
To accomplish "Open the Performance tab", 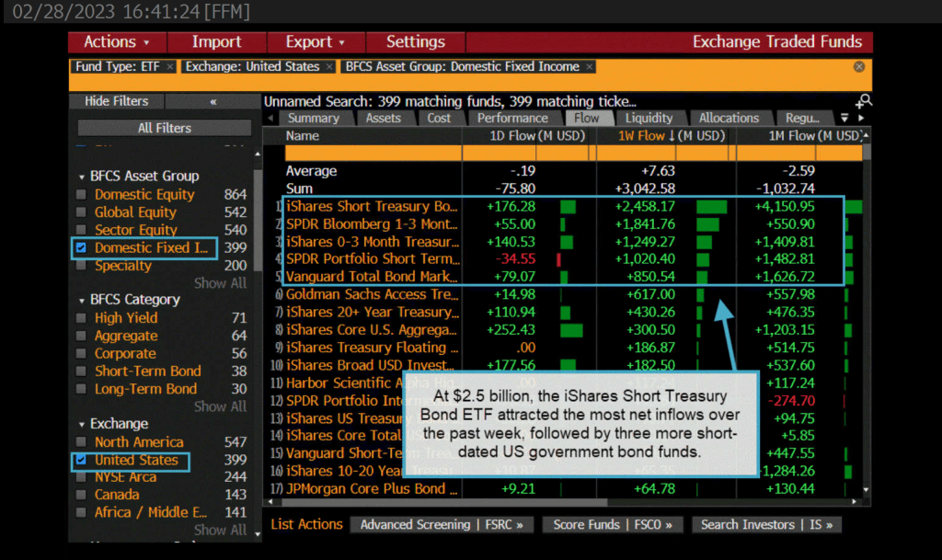I will coord(512,118).
